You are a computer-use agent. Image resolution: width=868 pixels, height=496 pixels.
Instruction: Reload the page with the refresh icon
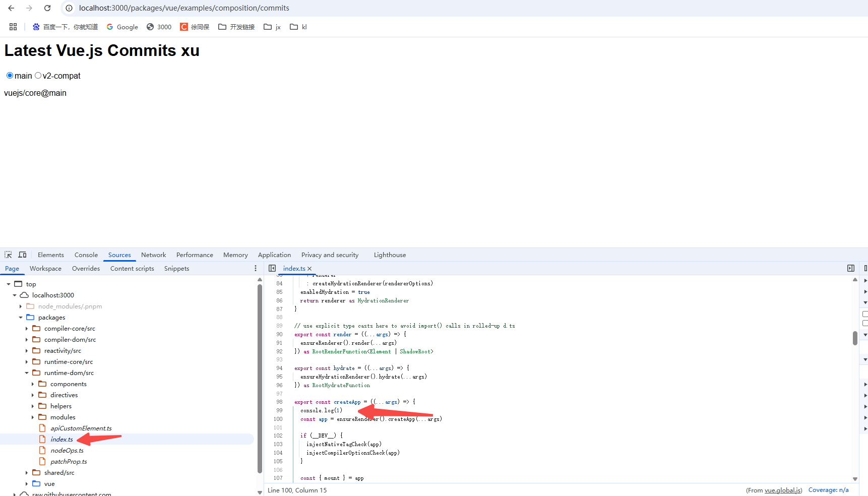tap(47, 8)
